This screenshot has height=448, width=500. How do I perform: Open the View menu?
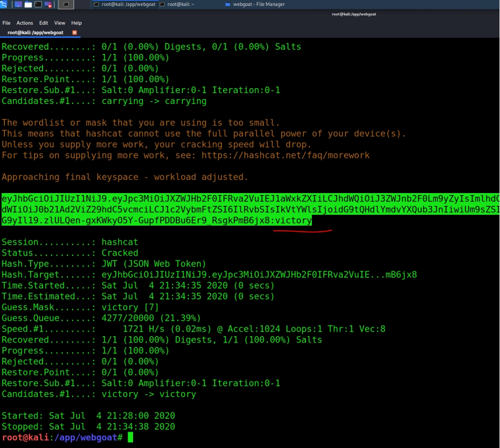[59, 23]
